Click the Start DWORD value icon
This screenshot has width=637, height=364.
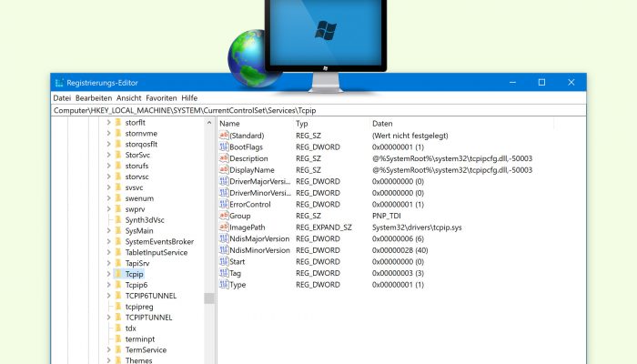pos(224,261)
